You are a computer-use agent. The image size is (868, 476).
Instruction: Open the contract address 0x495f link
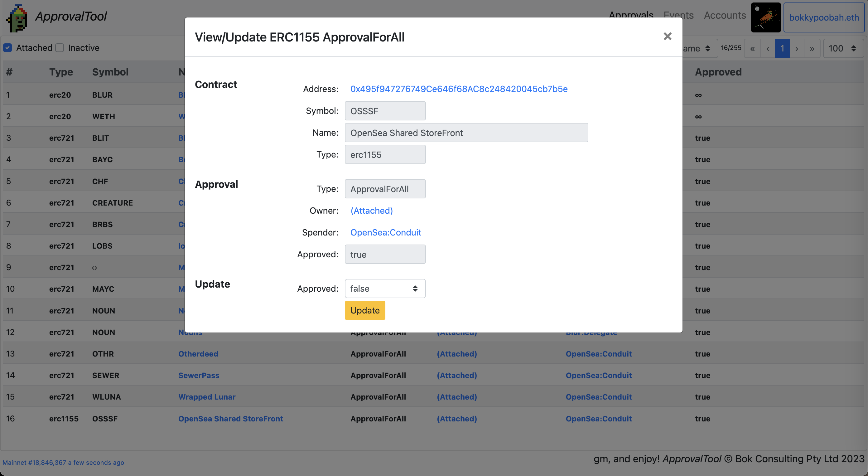click(459, 89)
